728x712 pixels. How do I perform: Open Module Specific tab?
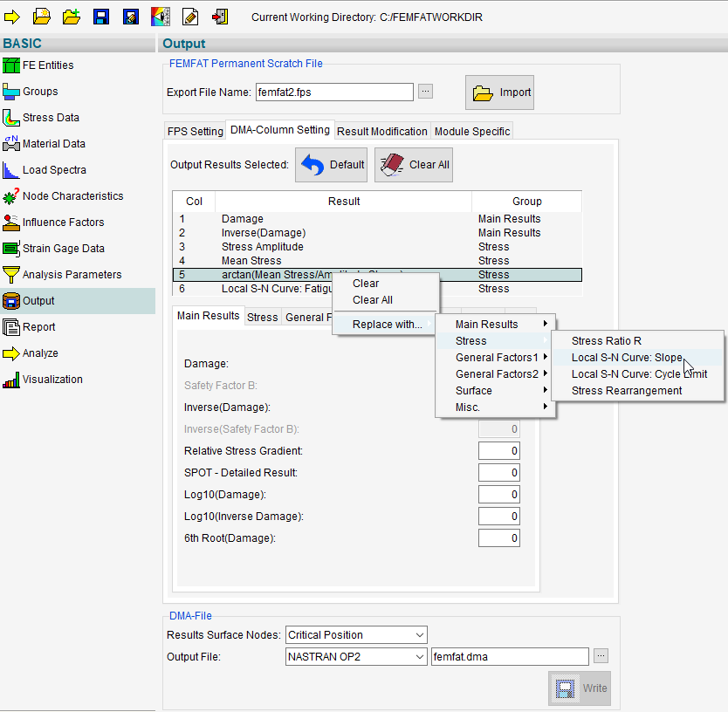click(x=472, y=132)
